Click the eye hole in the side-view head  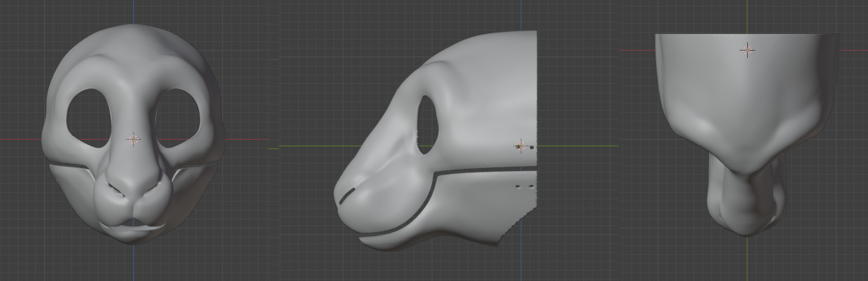428,125
